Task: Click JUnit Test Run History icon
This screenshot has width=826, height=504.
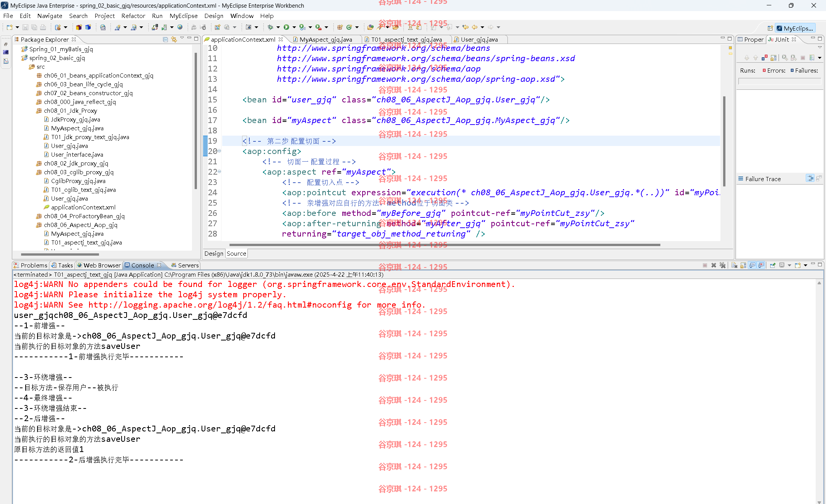Action: tap(811, 58)
